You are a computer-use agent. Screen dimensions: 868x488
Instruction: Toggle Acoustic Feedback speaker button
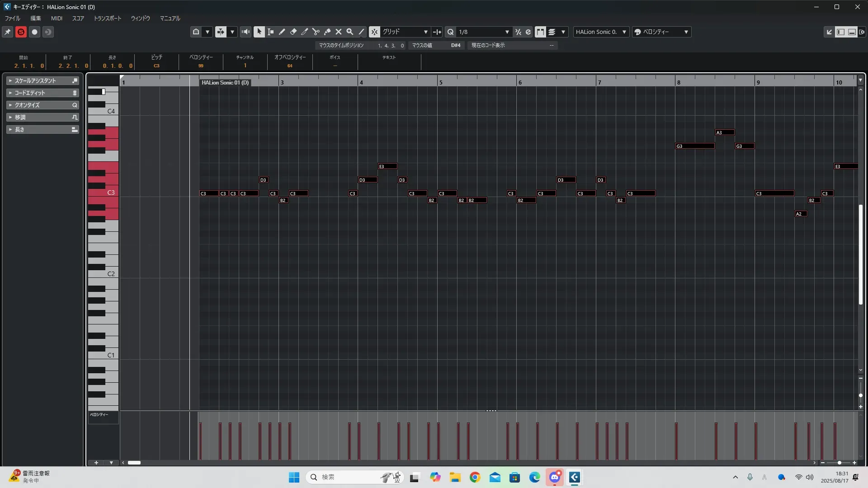coord(245,32)
